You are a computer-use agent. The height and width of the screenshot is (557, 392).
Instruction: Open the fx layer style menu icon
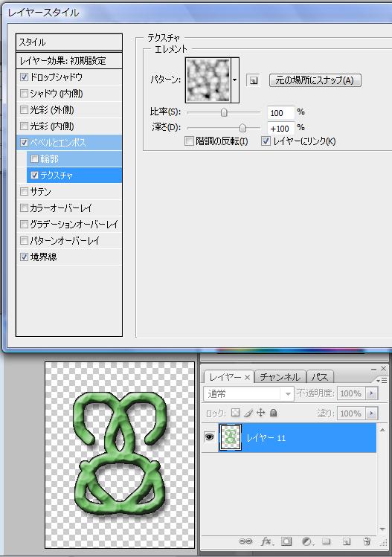[267, 541]
